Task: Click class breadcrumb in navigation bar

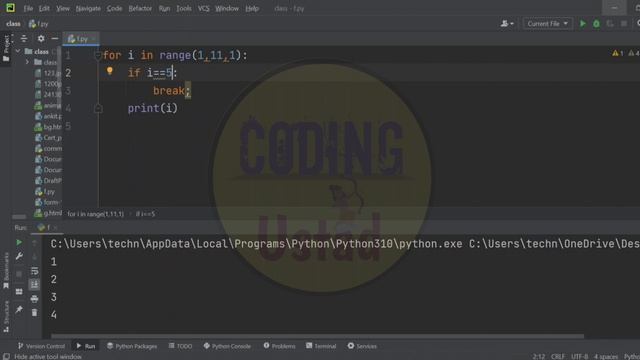Action: pos(13,24)
